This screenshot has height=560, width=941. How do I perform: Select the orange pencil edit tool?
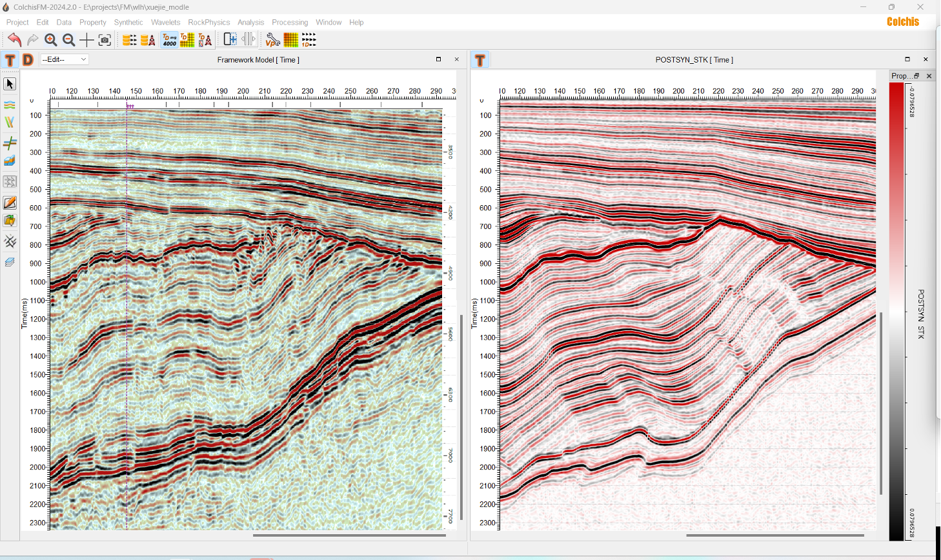click(10, 203)
